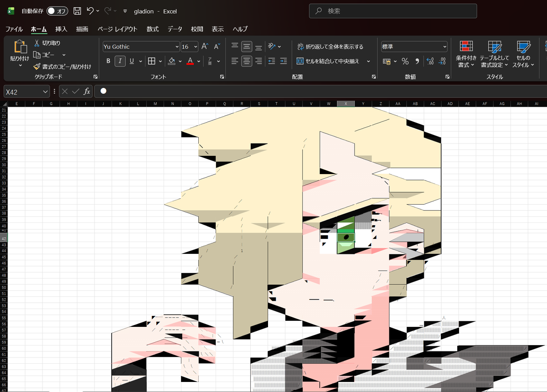Click the Decrease Decimal icon
547x392 pixels.
(x=442, y=61)
